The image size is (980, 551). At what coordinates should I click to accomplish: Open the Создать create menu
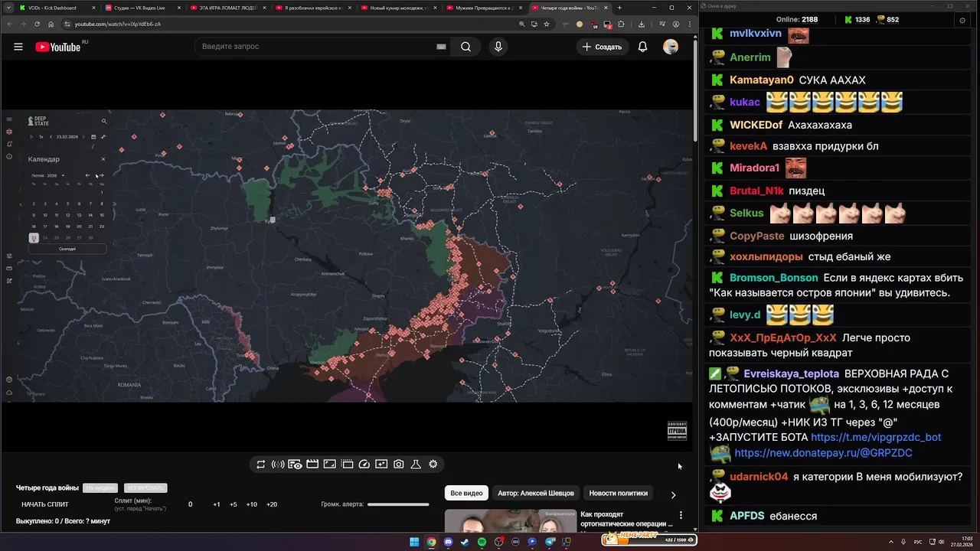[602, 47]
